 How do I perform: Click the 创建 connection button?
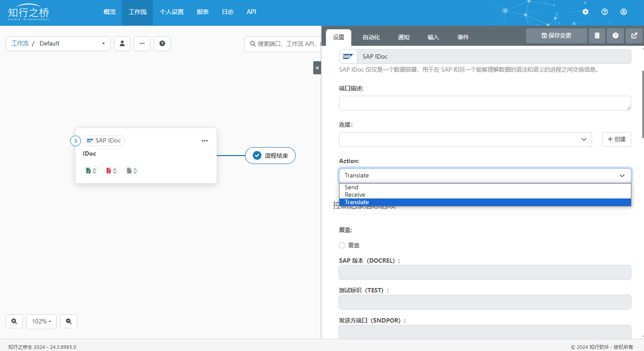[x=616, y=139]
